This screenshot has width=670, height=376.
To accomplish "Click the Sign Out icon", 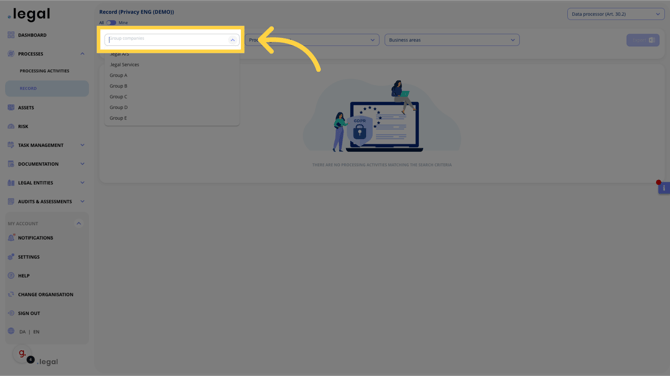I will click(11, 313).
